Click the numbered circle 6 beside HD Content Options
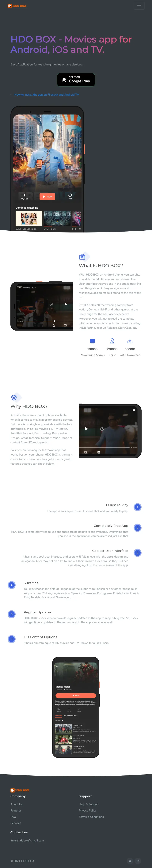 (11, 639)
